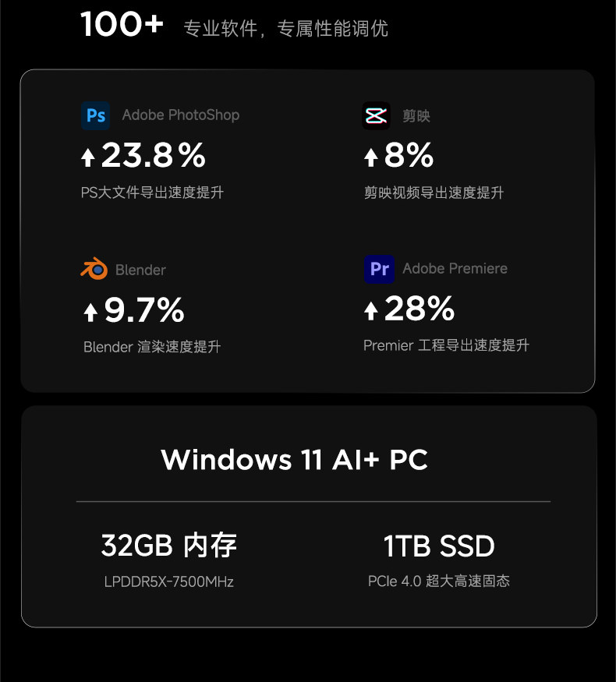Click the "100+" headline number
The width and height of the screenshot is (616, 682).
pyautogui.click(x=122, y=25)
